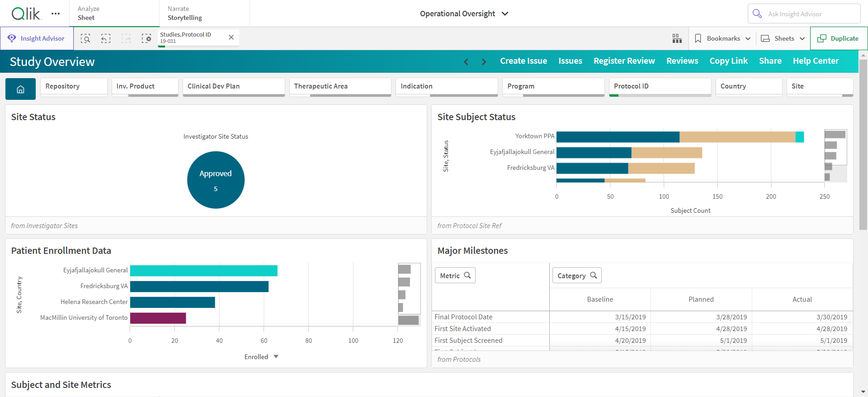Open the sheet grid overview icon

pyautogui.click(x=677, y=38)
